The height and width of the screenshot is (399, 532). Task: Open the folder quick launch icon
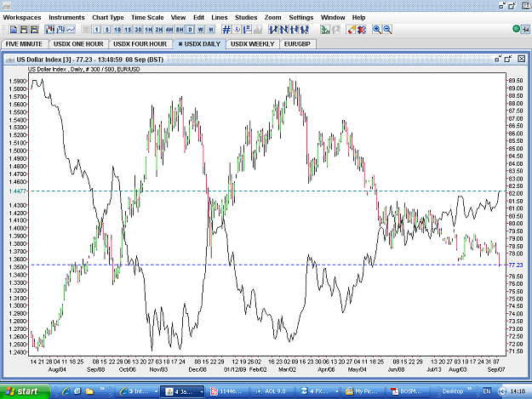pos(89,391)
